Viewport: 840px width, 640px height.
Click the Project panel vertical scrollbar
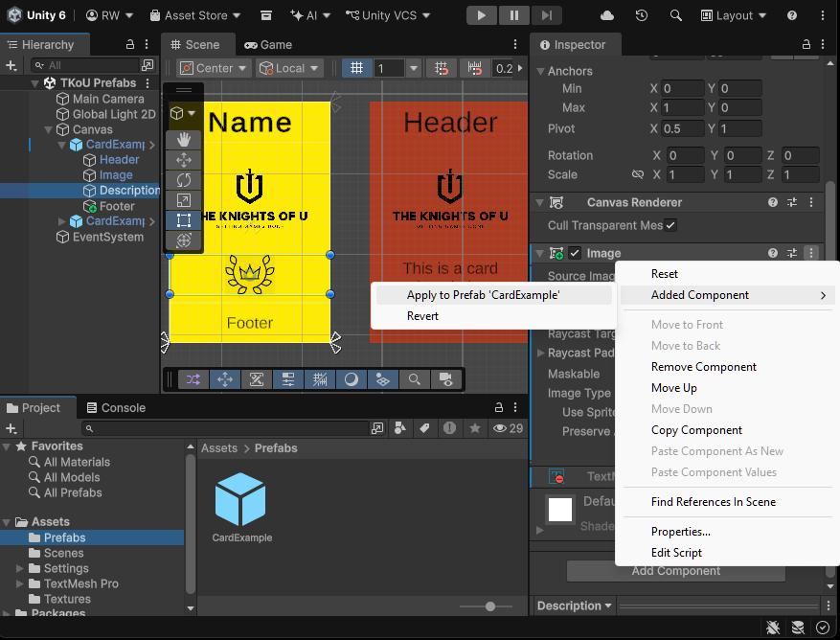(x=191, y=522)
